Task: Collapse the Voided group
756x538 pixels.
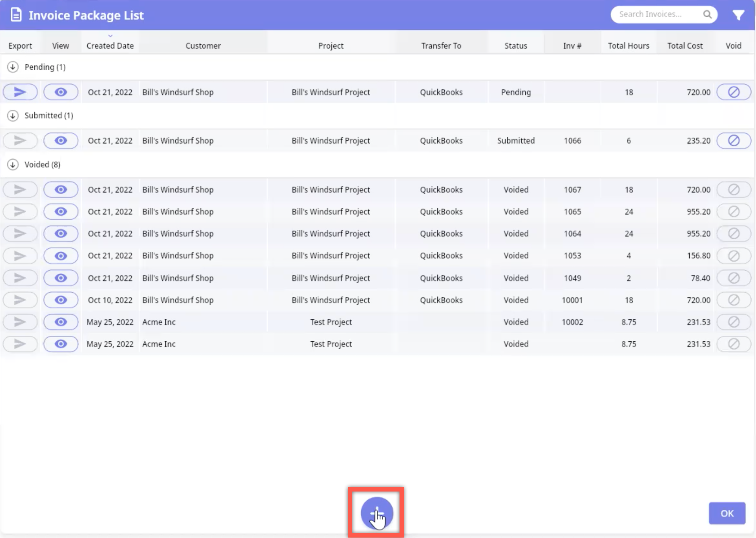Action: coord(13,164)
